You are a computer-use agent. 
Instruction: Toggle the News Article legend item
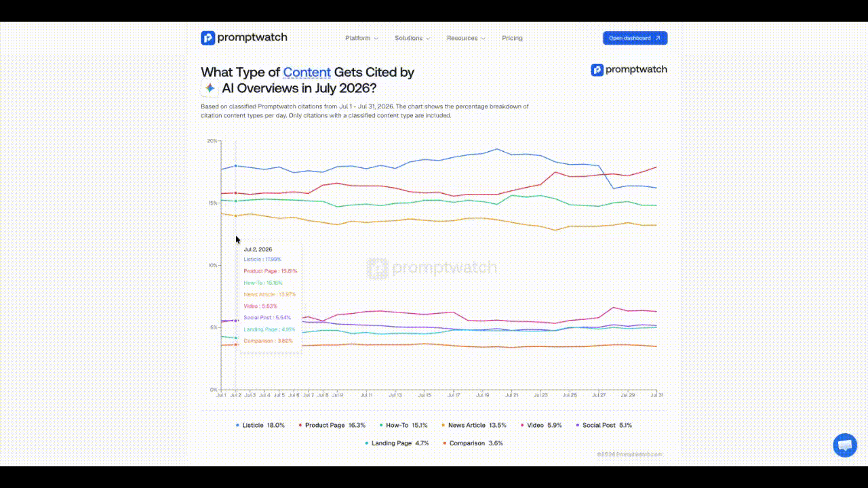tap(475, 425)
